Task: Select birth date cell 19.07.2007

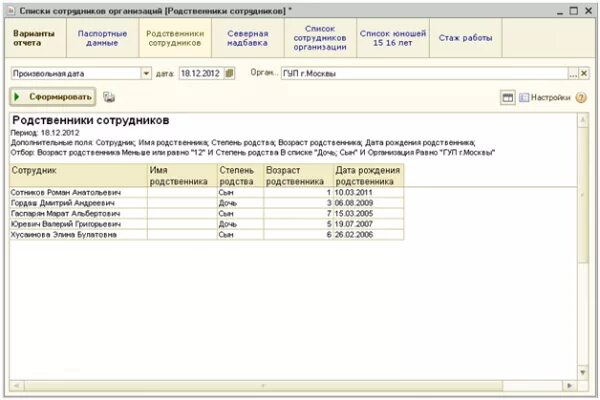Action: pyautogui.click(x=369, y=224)
